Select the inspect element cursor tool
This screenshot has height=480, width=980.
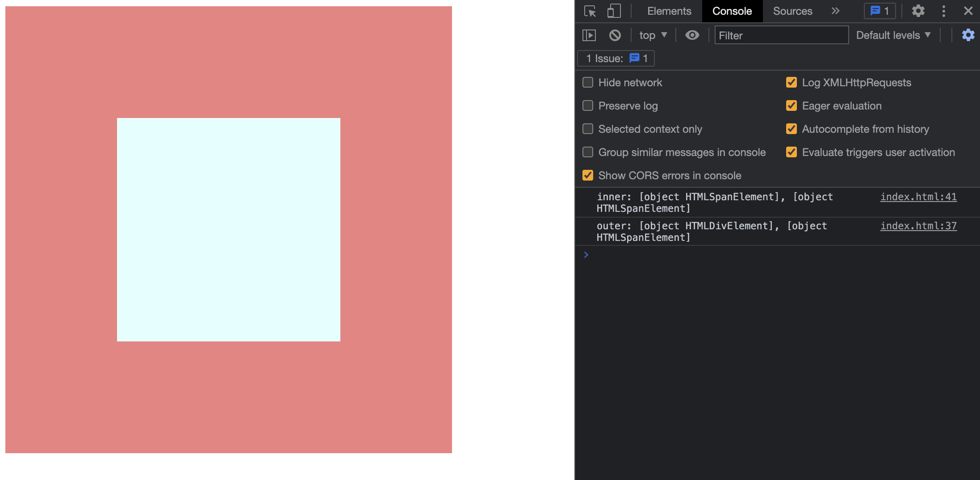pos(590,11)
